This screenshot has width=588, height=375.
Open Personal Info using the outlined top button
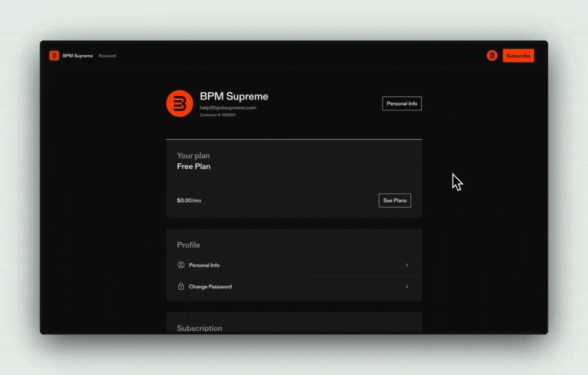[401, 104]
